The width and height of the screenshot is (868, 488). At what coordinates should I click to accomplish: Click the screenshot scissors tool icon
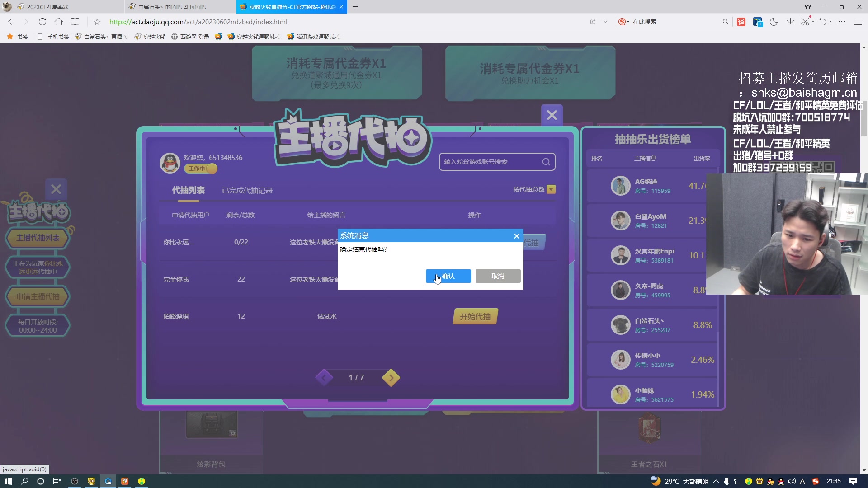pos(805,22)
